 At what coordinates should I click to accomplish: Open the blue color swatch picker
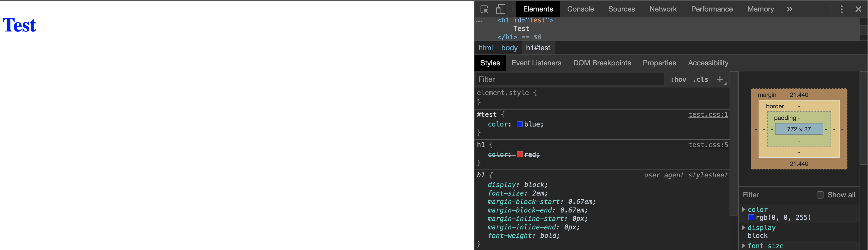tap(520, 124)
